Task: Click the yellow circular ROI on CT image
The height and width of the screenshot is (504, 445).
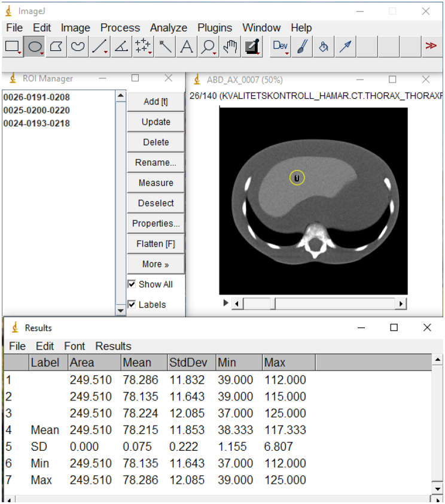Action: (x=297, y=178)
